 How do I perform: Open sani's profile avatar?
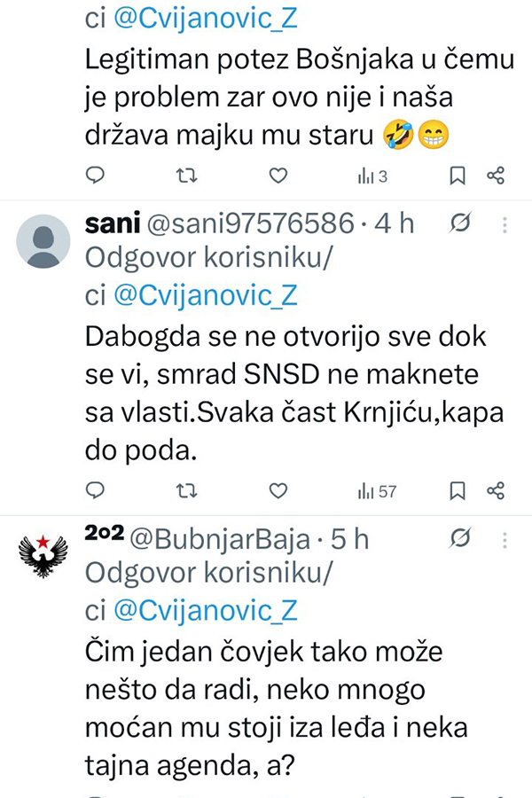pyautogui.click(x=43, y=241)
